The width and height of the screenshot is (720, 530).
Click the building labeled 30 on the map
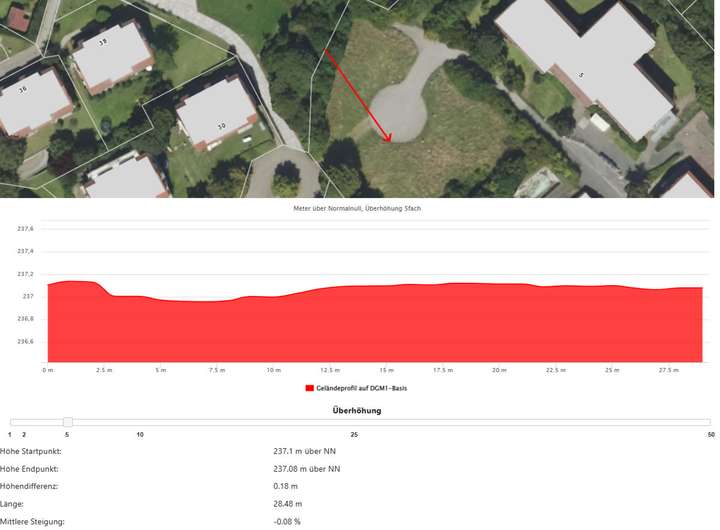217,113
